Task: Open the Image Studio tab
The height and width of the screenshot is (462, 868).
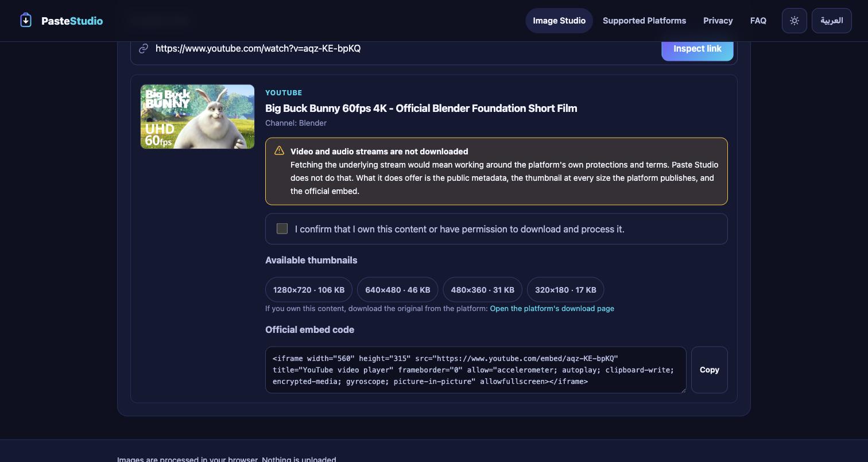Action: click(x=559, y=21)
